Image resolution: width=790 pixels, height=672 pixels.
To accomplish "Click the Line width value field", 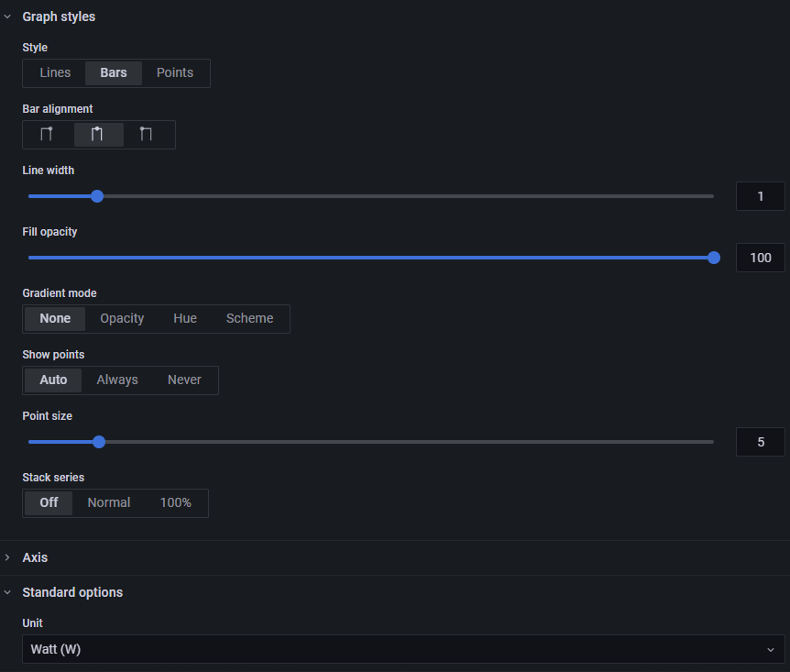I will (x=760, y=196).
